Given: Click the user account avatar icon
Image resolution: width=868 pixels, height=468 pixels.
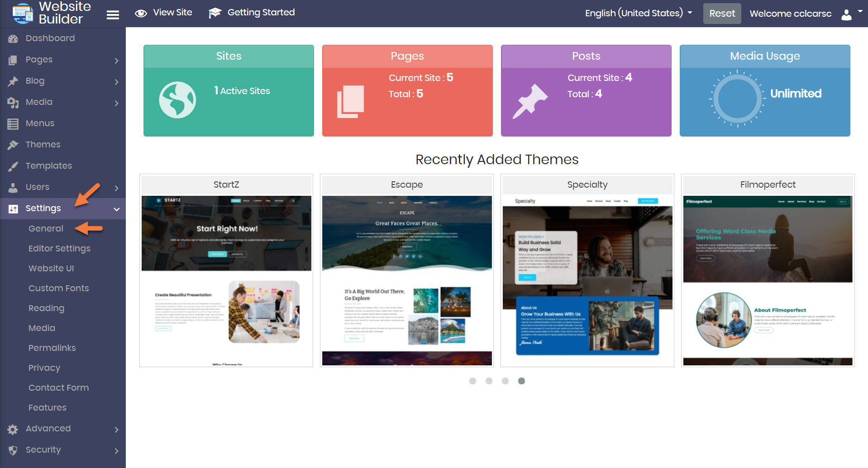Looking at the screenshot, I should 846,14.
